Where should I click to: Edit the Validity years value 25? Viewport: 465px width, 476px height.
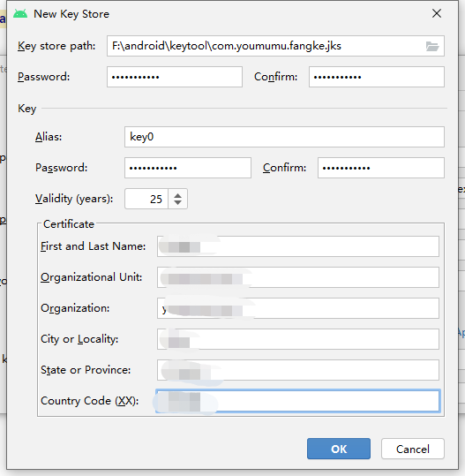tap(146, 199)
